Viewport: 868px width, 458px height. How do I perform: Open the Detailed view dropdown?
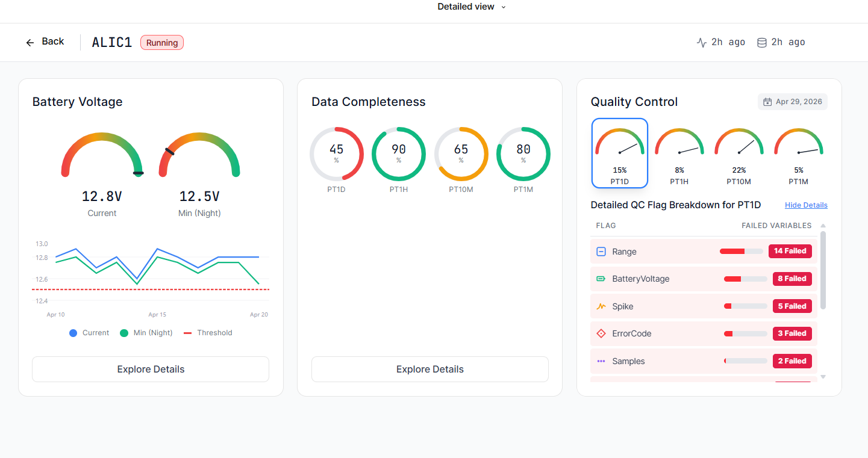[472, 7]
